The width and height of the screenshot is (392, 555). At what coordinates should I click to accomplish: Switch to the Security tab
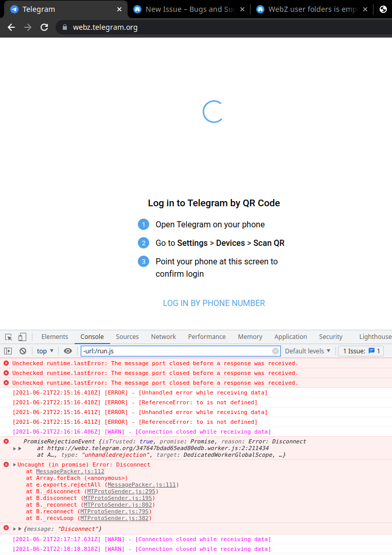331,336
